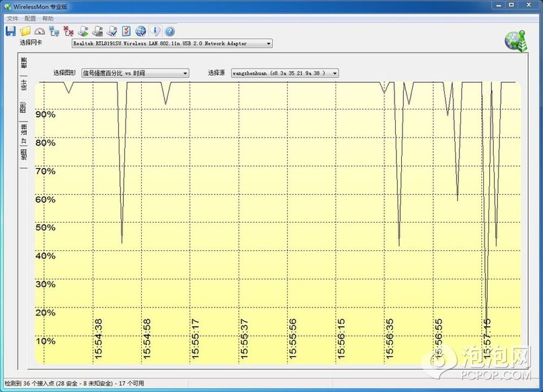Switch to the 统计 side tab
This screenshot has height=392, width=543.
click(23, 85)
